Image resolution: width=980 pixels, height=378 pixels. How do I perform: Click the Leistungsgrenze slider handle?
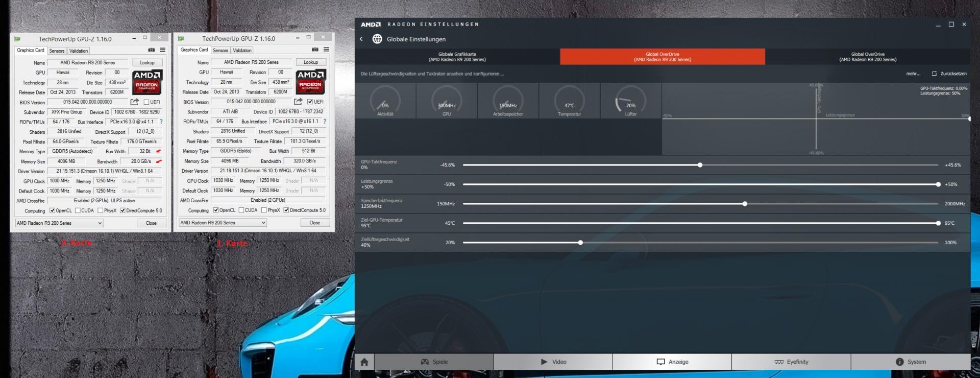coord(938,184)
